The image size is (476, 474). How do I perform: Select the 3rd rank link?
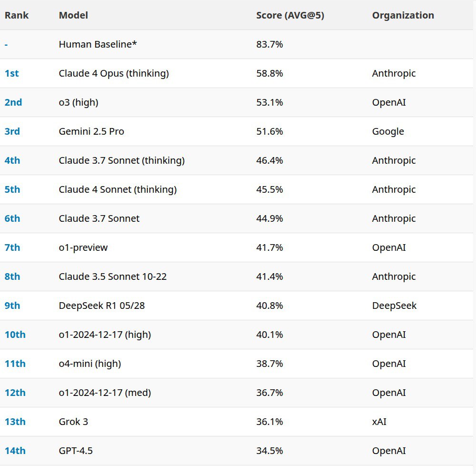[12, 131]
